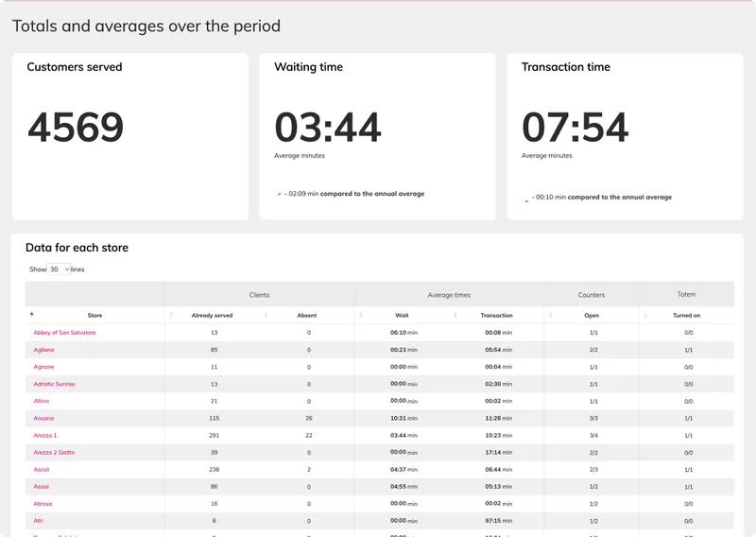This screenshot has width=756, height=537.
Task: Open the Arezzo 1 store link
Action: tap(45, 435)
